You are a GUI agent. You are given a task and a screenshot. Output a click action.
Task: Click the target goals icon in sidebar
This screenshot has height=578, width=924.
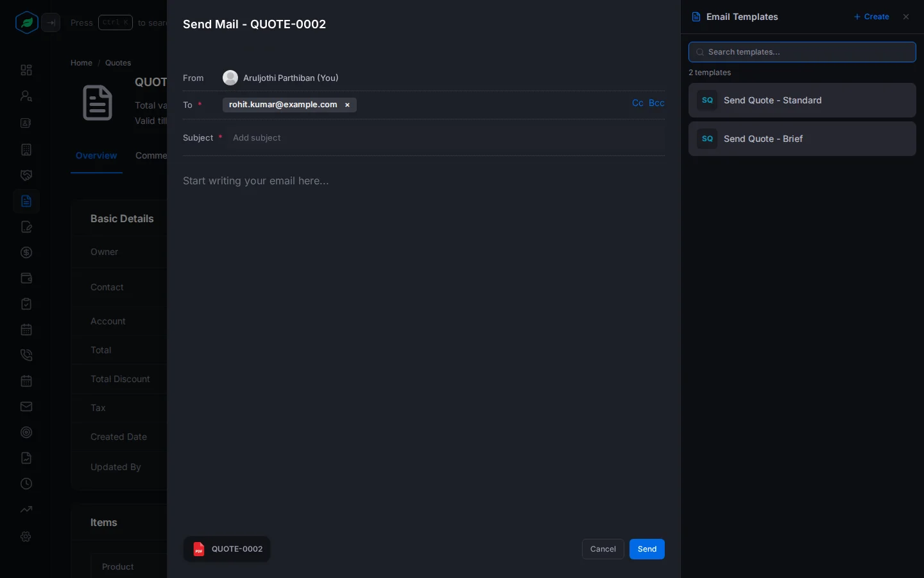click(26, 432)
